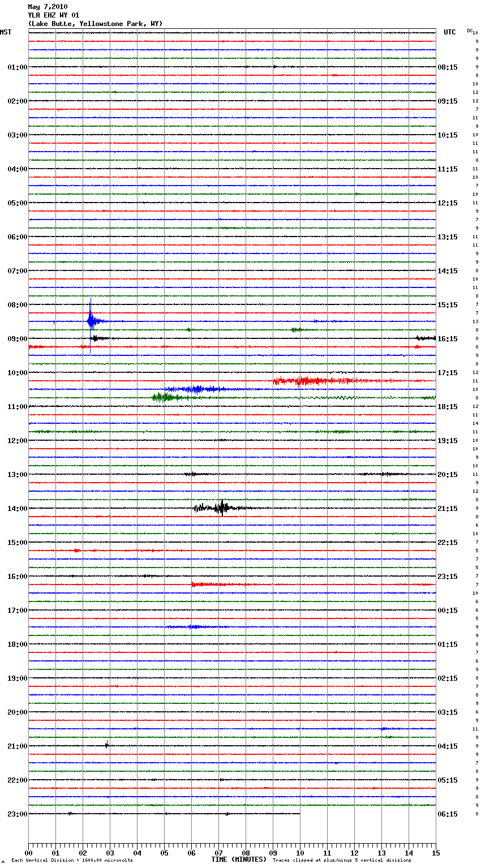Click the 10:15 UTC time label

tap(448, 135)
